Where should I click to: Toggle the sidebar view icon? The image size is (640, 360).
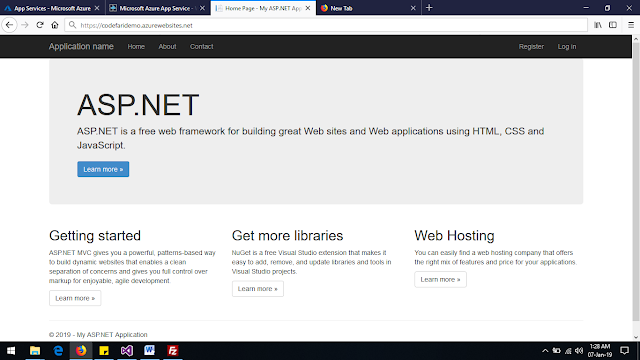pyautogui.click(x=613, y=25)
